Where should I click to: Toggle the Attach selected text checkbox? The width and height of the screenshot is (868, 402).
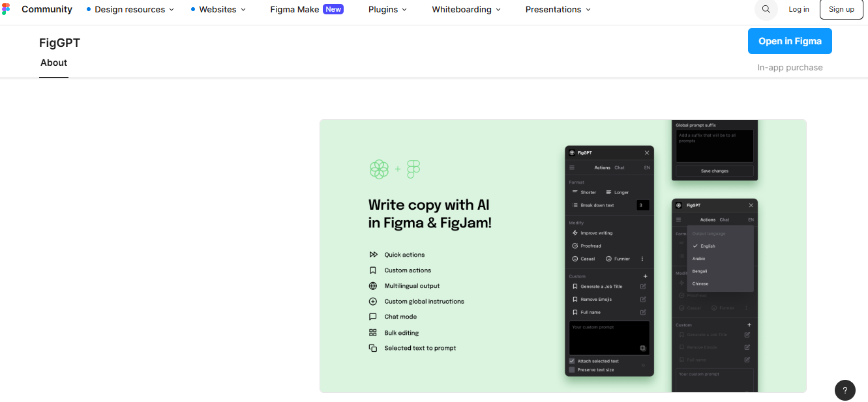[572, 361]
